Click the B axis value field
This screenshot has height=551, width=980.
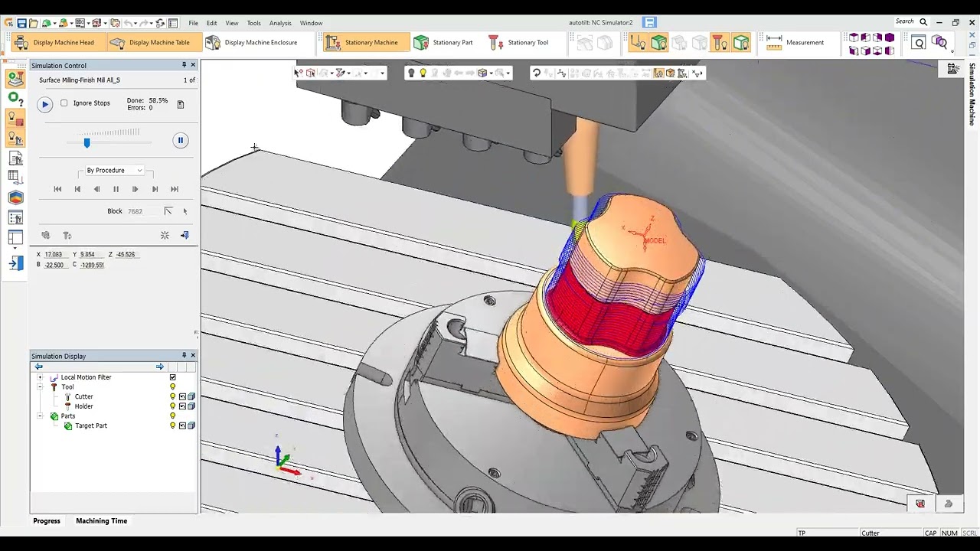pyautogui.click(x=55, y=265)
